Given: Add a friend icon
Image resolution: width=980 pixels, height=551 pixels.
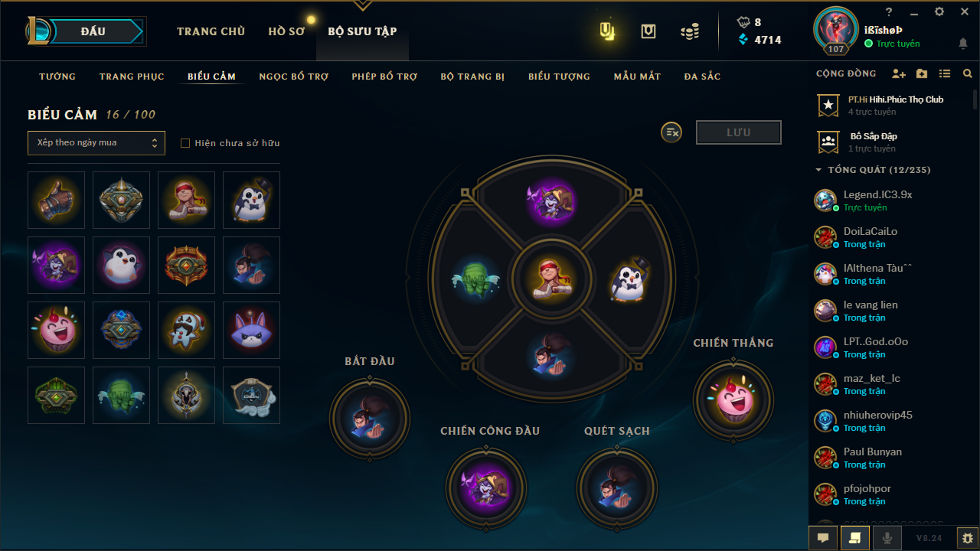Looking at the screenshot, I should pyautogui.click(x=899, y=74).
